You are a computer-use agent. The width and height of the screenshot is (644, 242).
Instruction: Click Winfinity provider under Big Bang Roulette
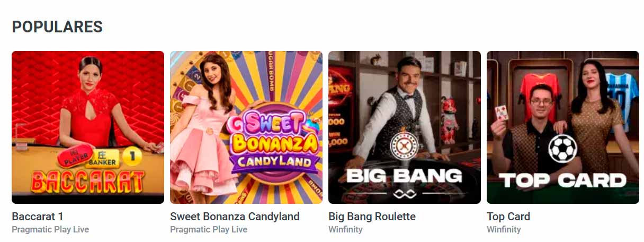345,230
